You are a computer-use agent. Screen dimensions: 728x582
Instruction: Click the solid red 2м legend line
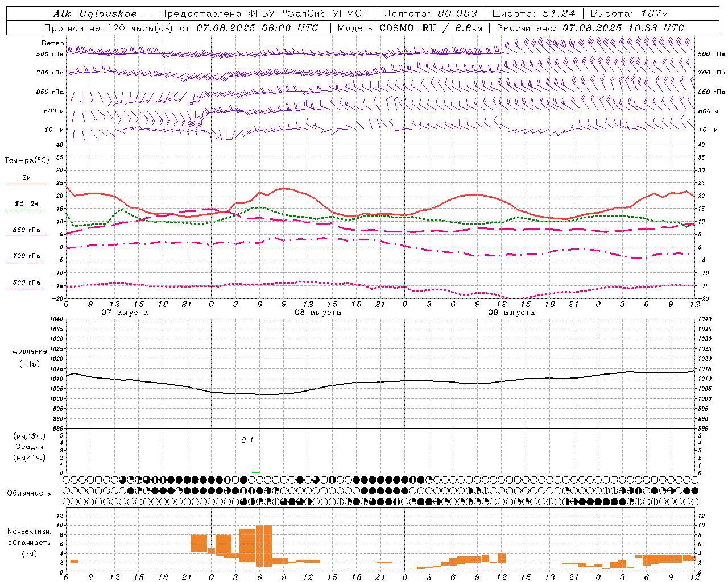26,184
